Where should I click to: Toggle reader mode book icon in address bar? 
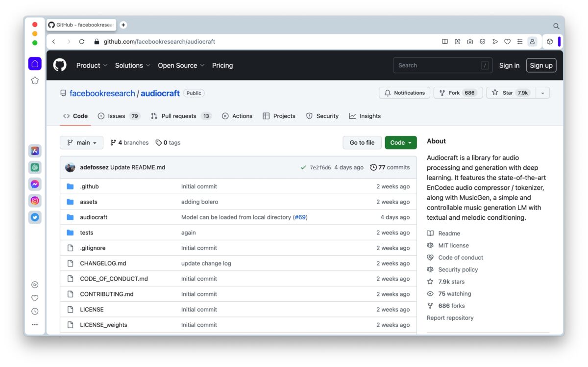[x=445, y=42]
